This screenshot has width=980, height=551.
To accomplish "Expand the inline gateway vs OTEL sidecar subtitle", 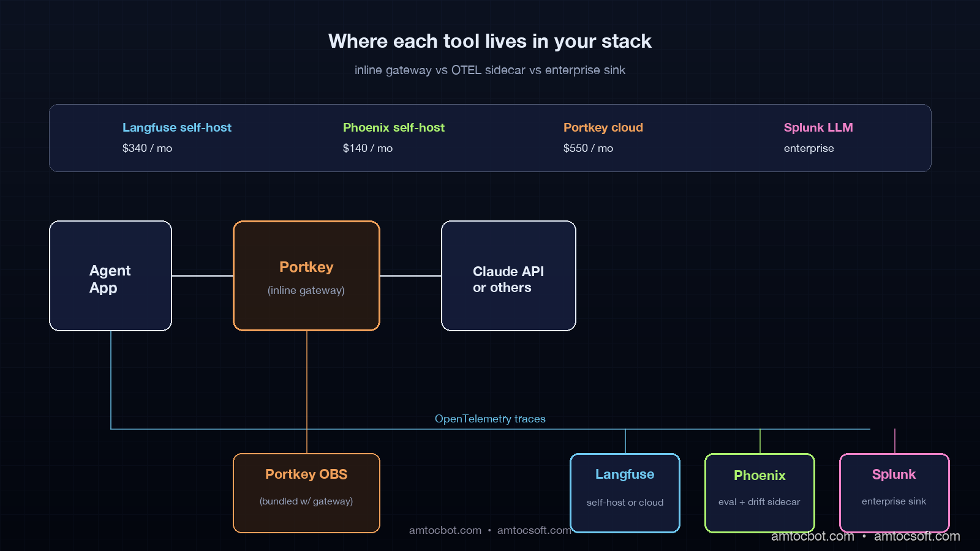I will pos(489,70).
